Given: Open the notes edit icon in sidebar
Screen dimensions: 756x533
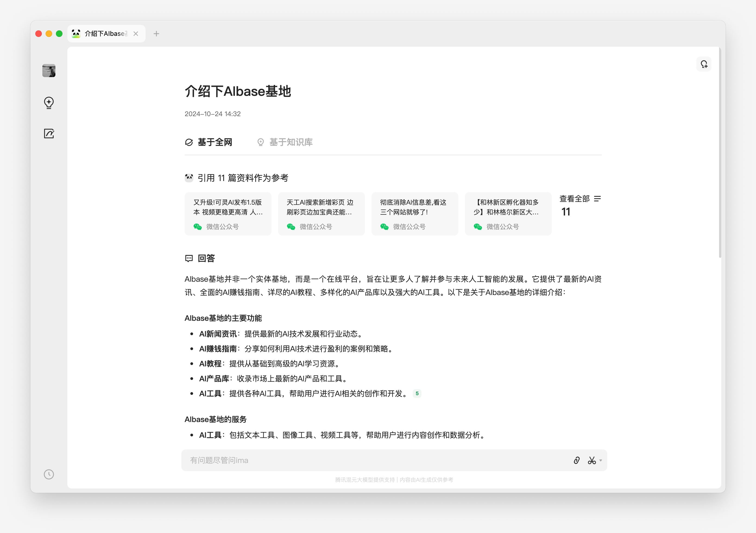Looking at the screenshot, I should [49, 134].
